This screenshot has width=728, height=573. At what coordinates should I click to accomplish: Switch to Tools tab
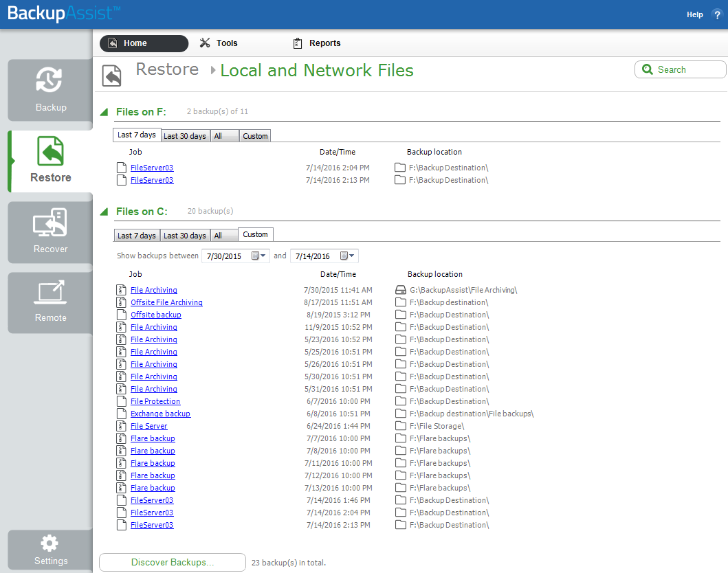point(219,43)
